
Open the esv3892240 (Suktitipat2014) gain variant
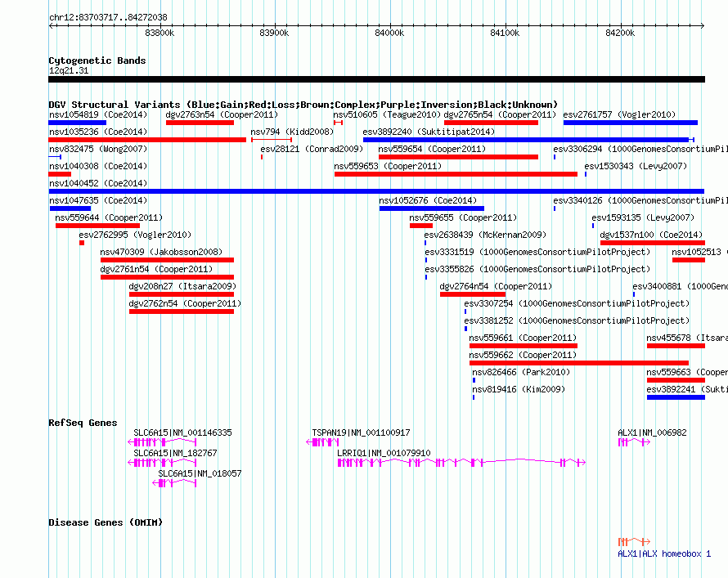(528, 140)
